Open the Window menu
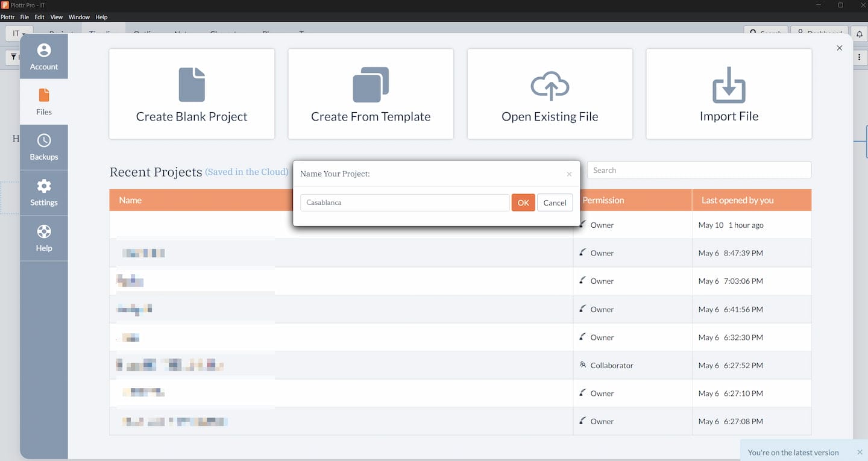 pyautogui.click(x=79, y=17)
